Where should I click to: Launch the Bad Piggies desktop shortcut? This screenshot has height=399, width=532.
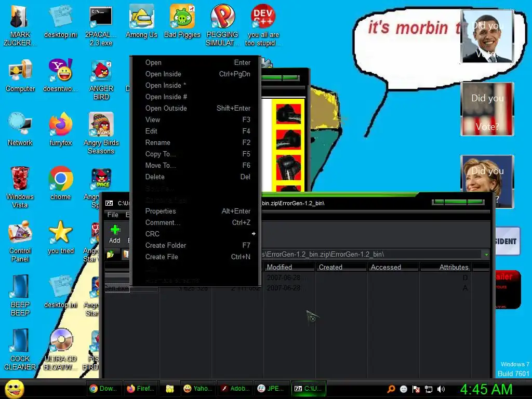[x=182, y=22]
